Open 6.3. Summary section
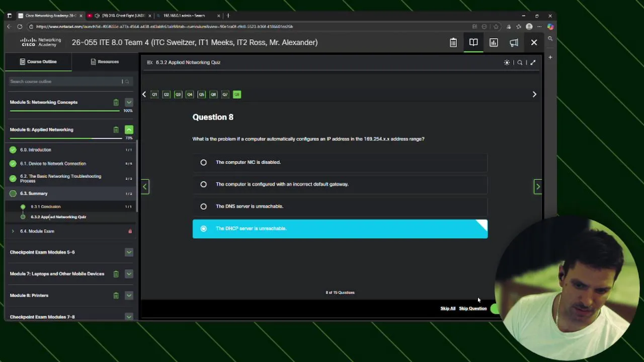The width and height of the screenshot is (644, 362). [70, 194]
